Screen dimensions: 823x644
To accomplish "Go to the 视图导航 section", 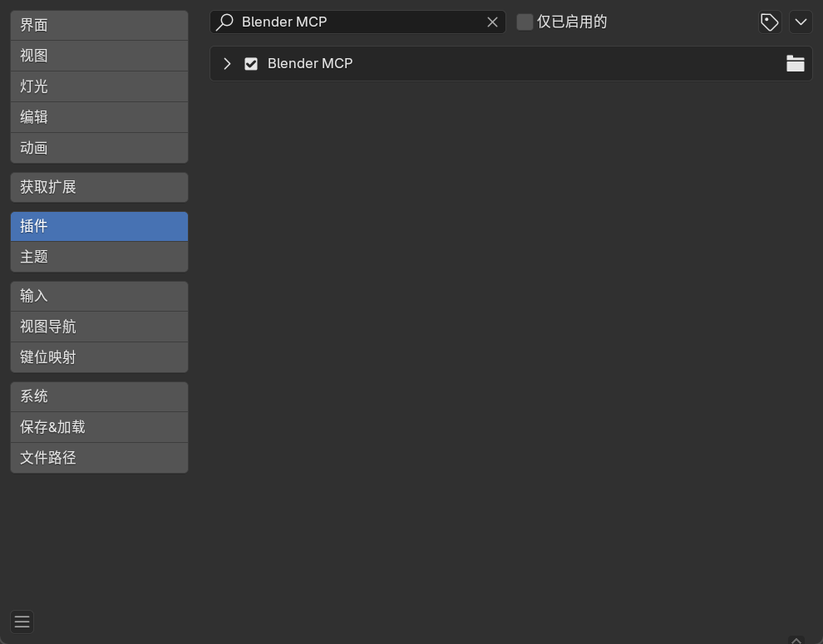I will [x=99, y=327].
